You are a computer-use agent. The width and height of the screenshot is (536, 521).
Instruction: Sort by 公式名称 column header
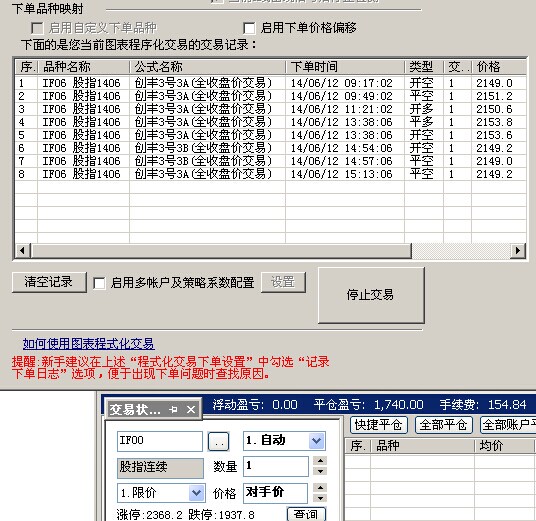(207, 67)
